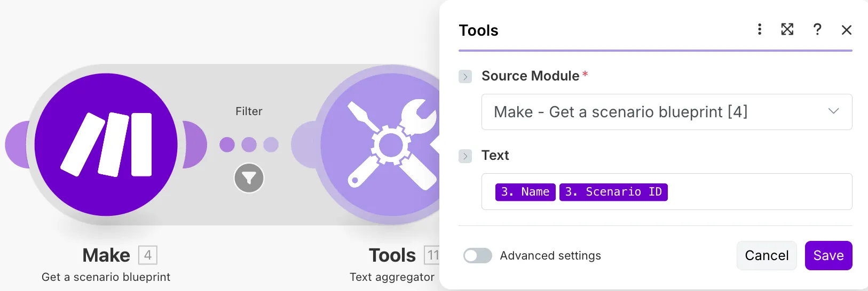Click the Save button
This screenshot has height=291, width=868.
[828, 256]
